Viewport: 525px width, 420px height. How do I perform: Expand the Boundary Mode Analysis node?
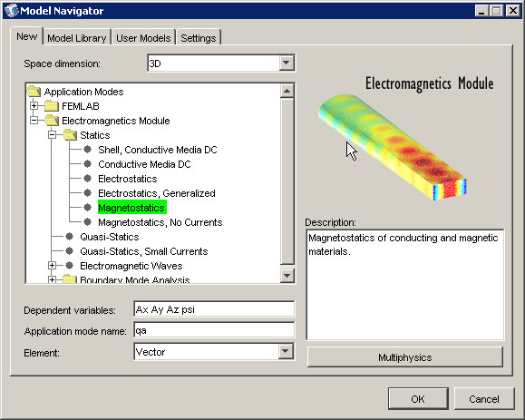coord(52,279)
